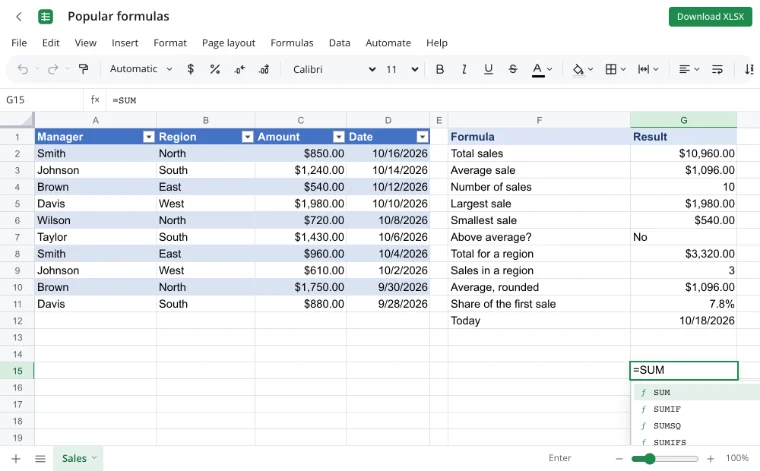Toggle strikethrough formatting
760x471 pixels.
click(512, 69)
